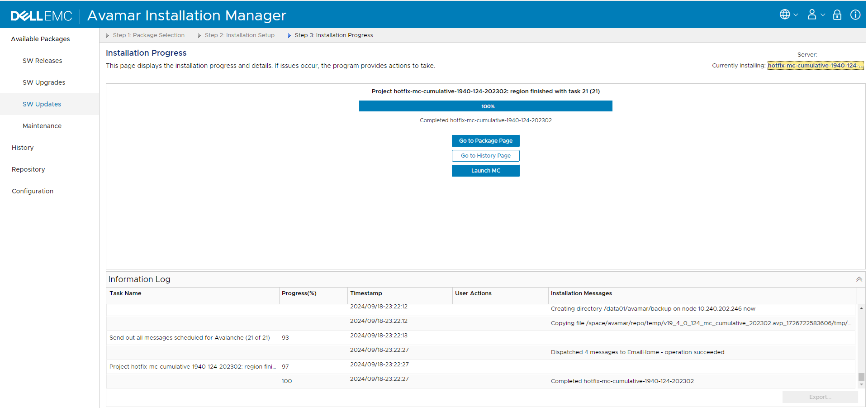This screenshot has height=408, width=868.
Task: Click the lock icon in the header
Action: [836, 14]
